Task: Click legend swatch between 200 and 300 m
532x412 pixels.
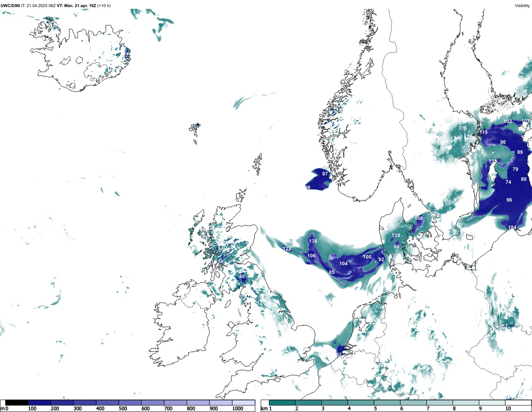Action: coord(62,402)
